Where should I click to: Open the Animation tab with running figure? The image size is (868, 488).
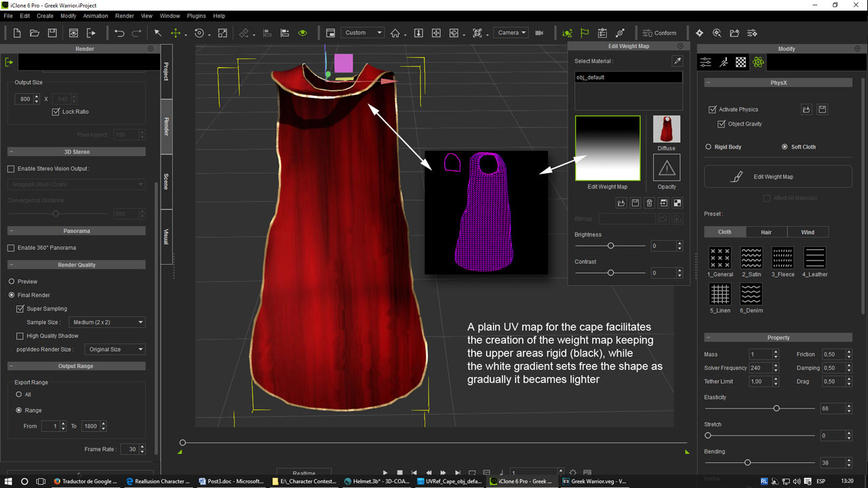click(x=724, y=62)
